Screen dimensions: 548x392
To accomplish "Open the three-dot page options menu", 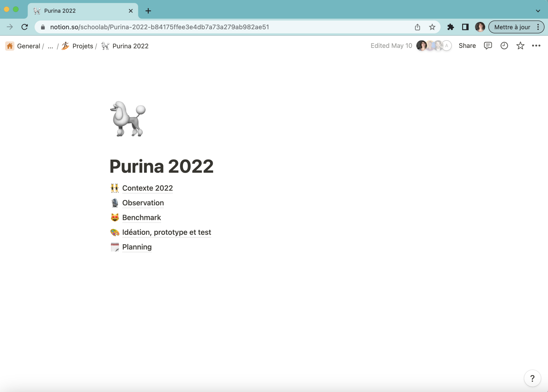I will coord(536,46).
